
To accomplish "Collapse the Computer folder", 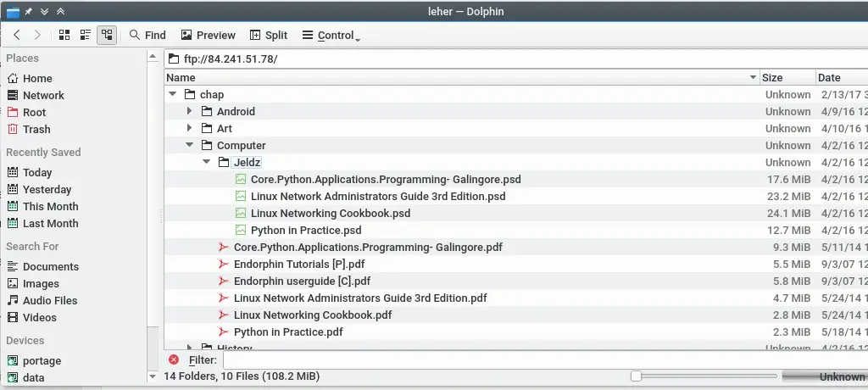I will (189, 145).
